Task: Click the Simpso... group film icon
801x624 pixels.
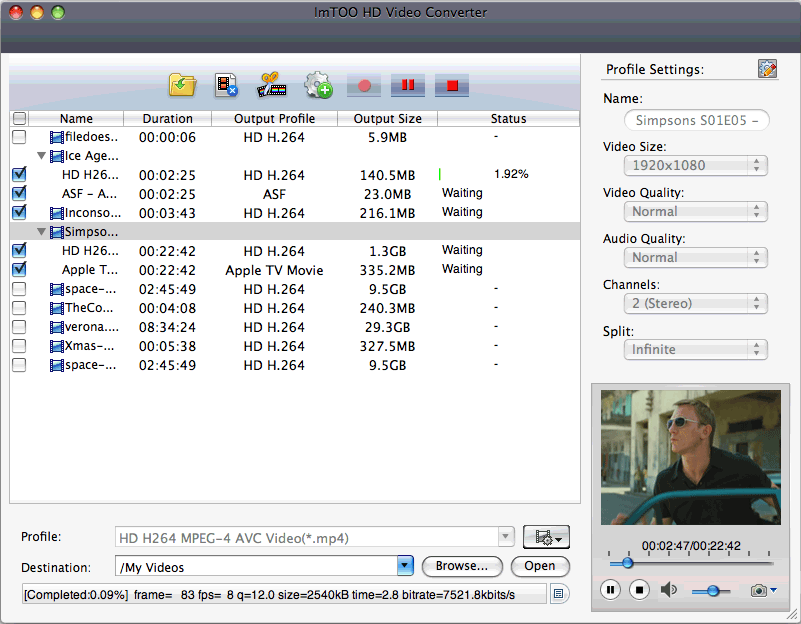Action: [x=56, y=232]
